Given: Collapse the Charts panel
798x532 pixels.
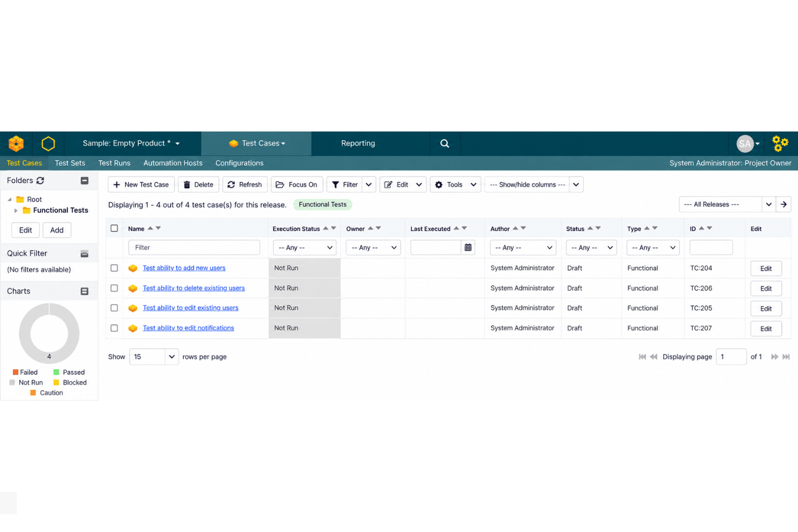Looking at the screenshot, I should (x=85, y=291).
